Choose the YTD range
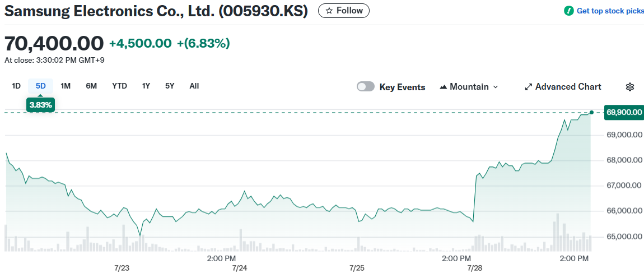This screenshot has height=273, width=644. [119, 86]
